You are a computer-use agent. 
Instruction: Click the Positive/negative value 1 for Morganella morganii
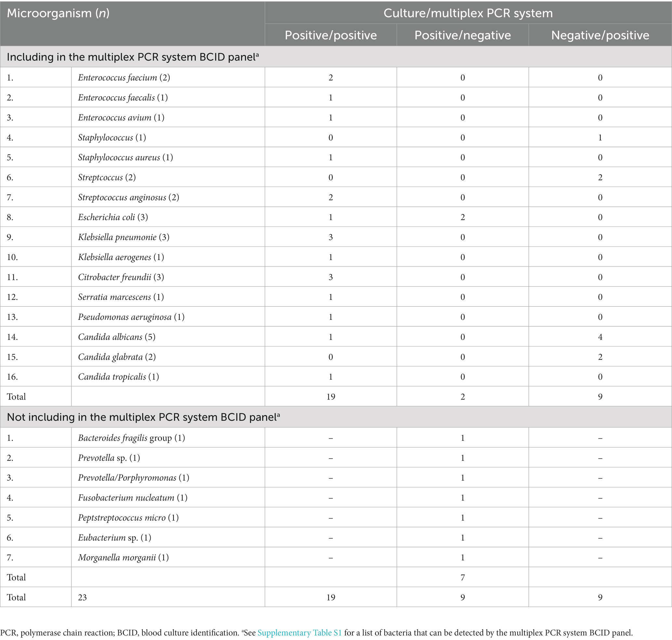(x=462, y=558)
